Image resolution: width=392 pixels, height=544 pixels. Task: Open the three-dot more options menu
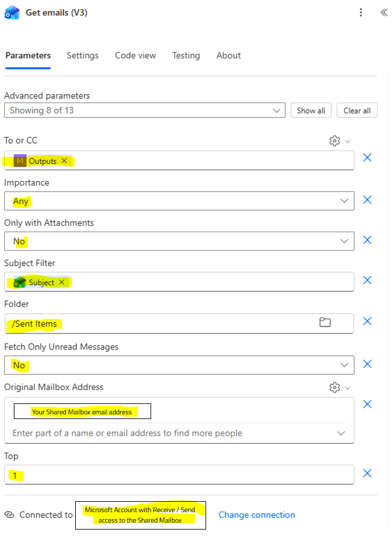[x=361, y=13]
